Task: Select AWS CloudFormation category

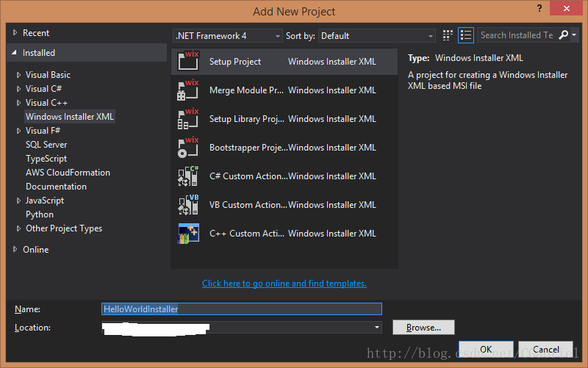Action: (x=68, y=173)
